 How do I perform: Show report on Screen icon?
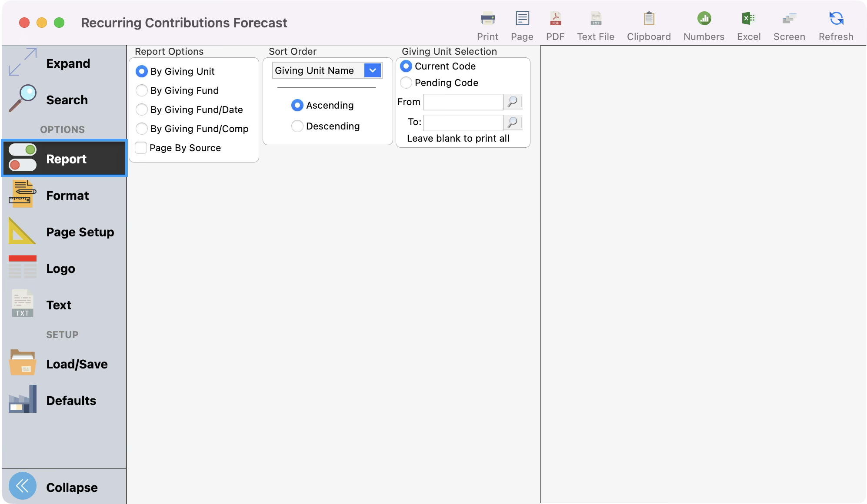(789, 19)
